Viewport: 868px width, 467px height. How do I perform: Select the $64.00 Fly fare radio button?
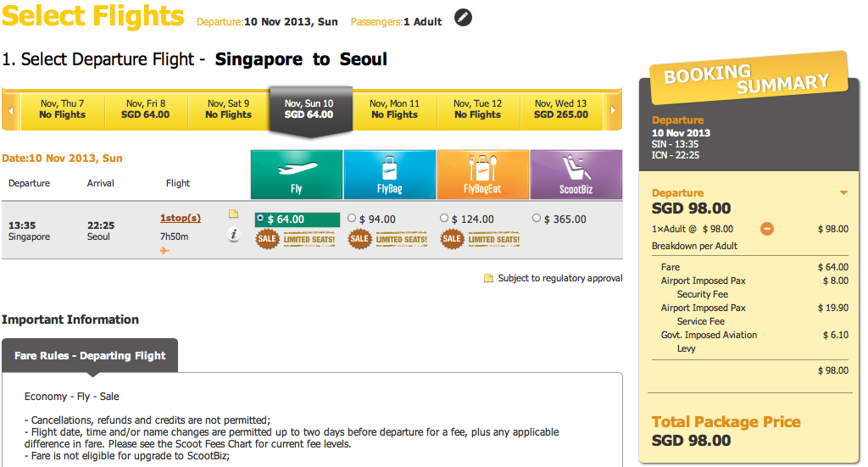tap(260, 219)
